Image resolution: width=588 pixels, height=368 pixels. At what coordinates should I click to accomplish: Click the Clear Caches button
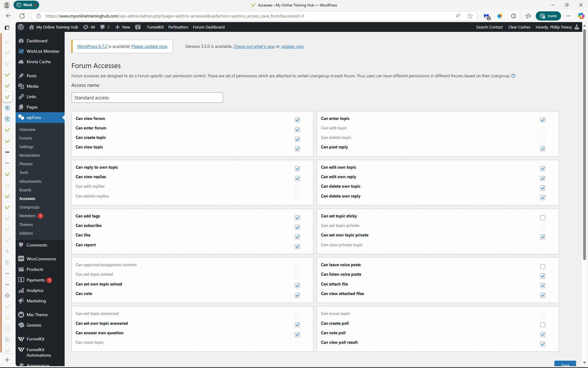pos(519,27)
